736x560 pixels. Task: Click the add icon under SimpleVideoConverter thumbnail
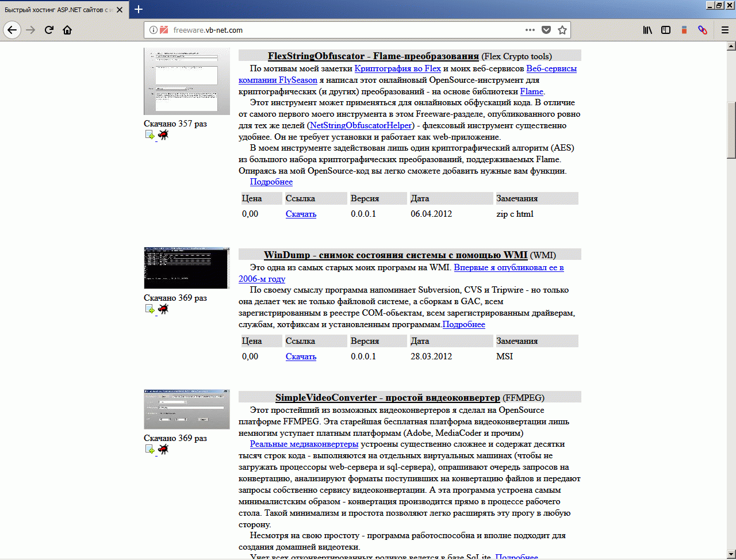(x=150, y=450)
